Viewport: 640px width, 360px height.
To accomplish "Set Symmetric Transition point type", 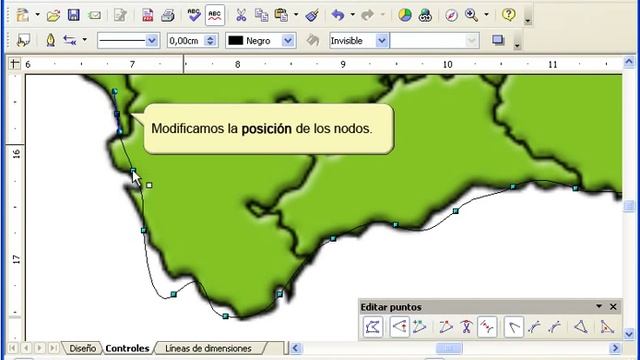I will pos(555,327).
